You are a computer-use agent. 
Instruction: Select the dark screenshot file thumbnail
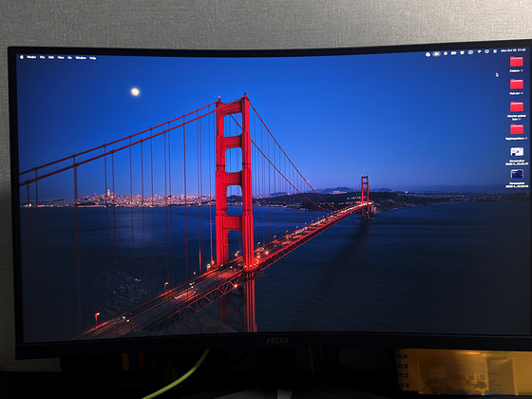point(517,174)
